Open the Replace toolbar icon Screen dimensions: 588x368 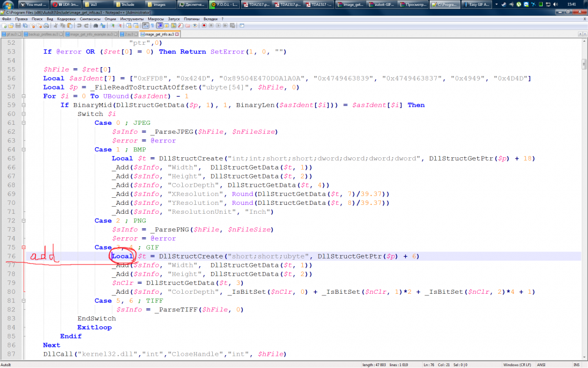102,25
